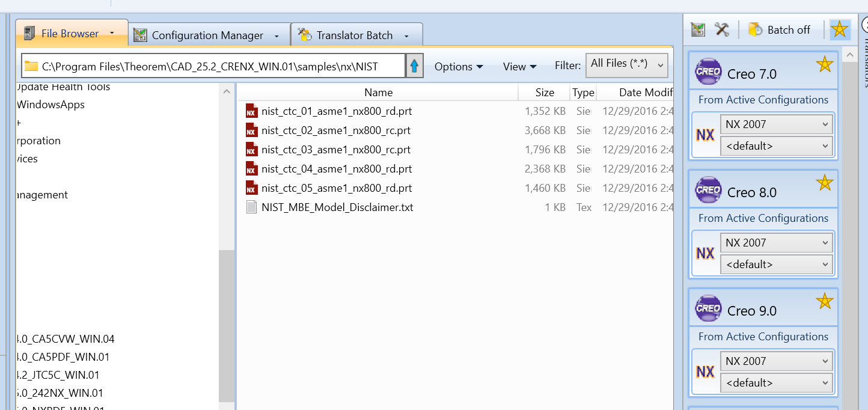Select file nist_ctc_03_asme1_nx800_rc.prt
This screenshot has height=410, width=868.
point(336,150)
